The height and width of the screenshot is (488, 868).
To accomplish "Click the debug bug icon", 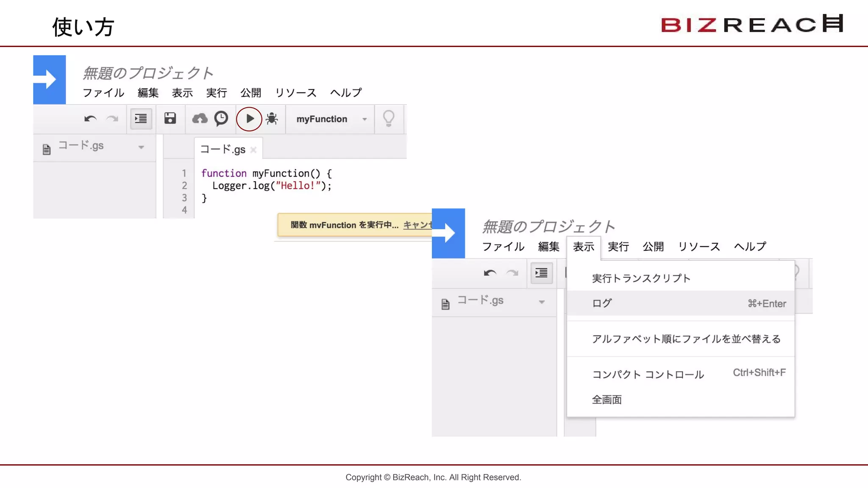I will tap(272, 119).
